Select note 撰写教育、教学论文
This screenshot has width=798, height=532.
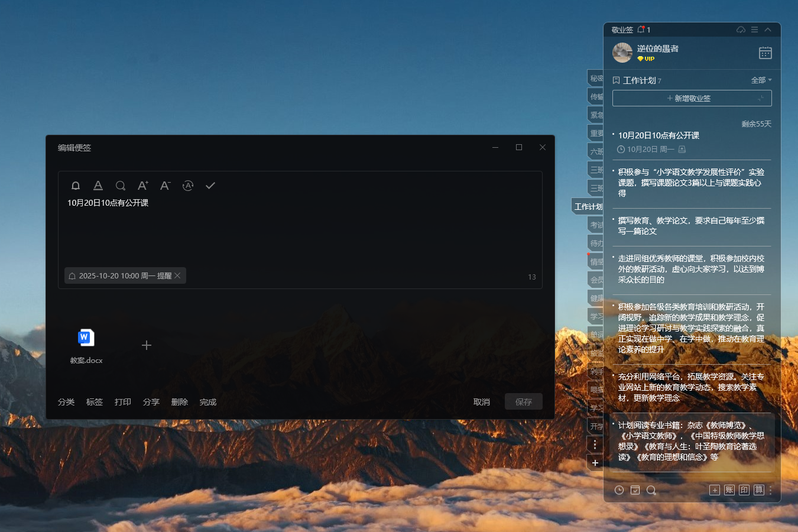click(692, 226)
